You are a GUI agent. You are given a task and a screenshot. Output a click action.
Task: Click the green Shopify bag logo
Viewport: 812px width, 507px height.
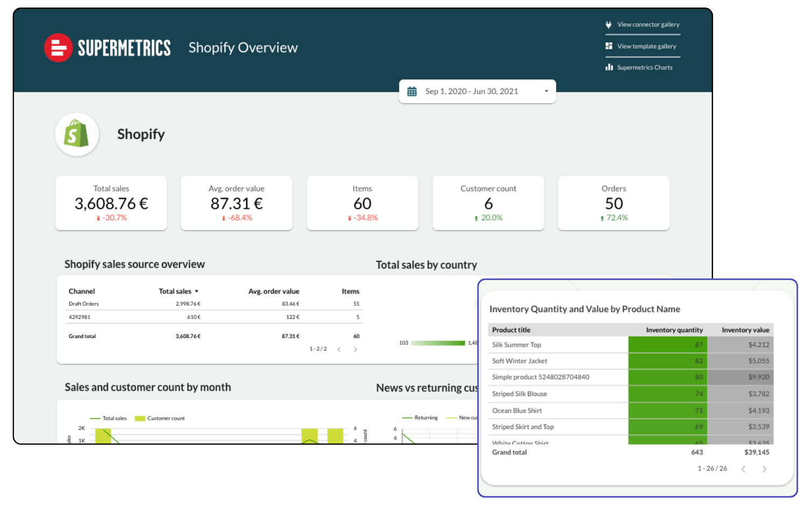tap(76, 134)
